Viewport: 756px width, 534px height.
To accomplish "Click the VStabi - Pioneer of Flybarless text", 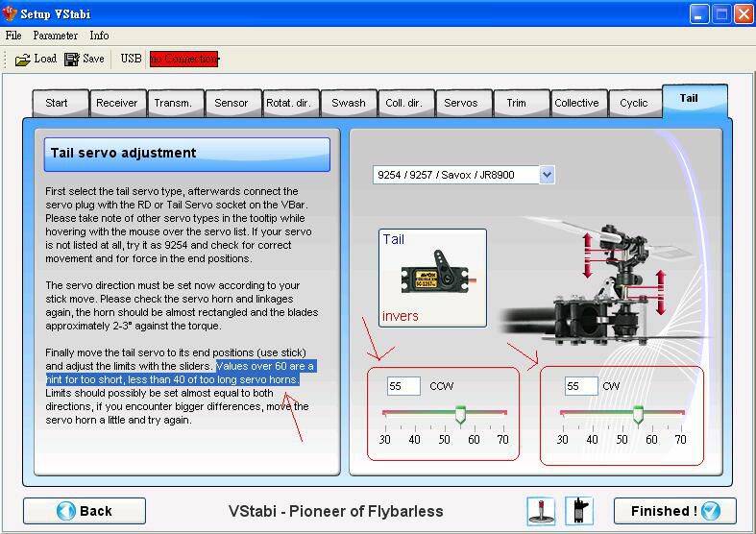I will tap(335, 511).
